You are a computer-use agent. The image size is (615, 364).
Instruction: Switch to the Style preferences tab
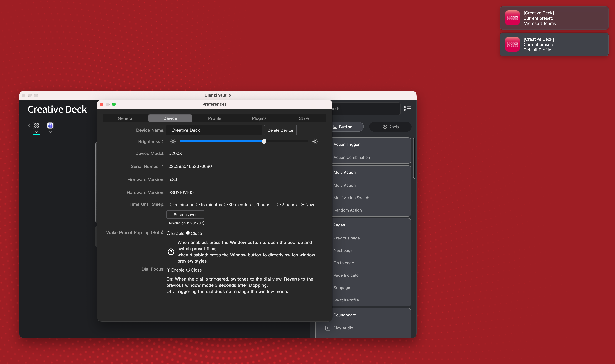click(304, 118)
